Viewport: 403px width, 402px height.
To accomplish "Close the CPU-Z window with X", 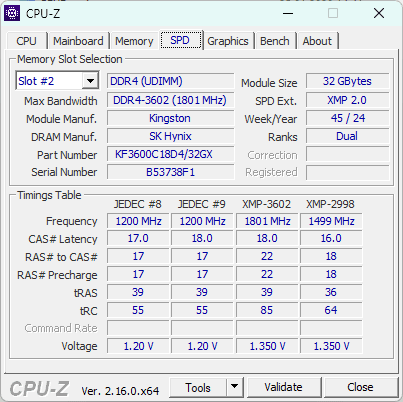I will [379, 13].
